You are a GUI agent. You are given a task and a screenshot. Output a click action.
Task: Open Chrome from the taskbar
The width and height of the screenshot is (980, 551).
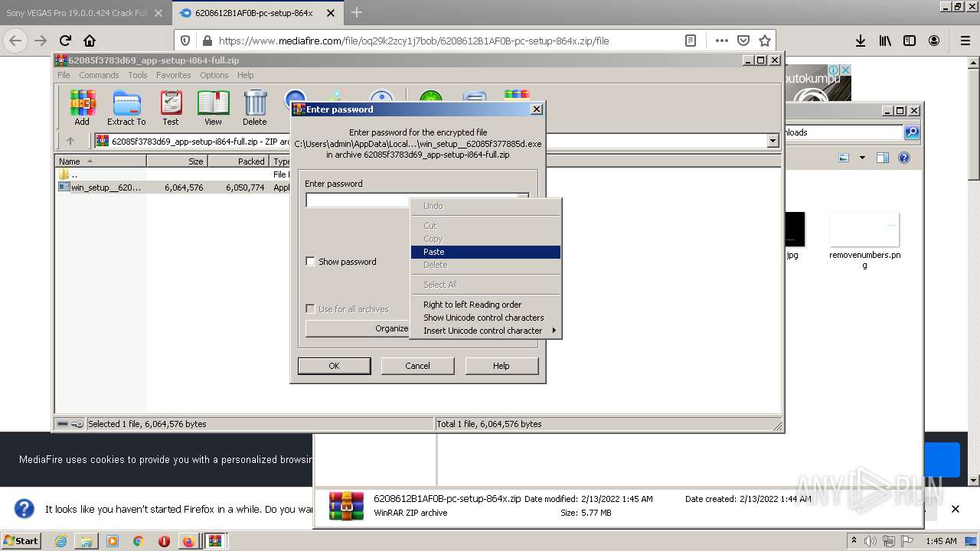[138, 541]
